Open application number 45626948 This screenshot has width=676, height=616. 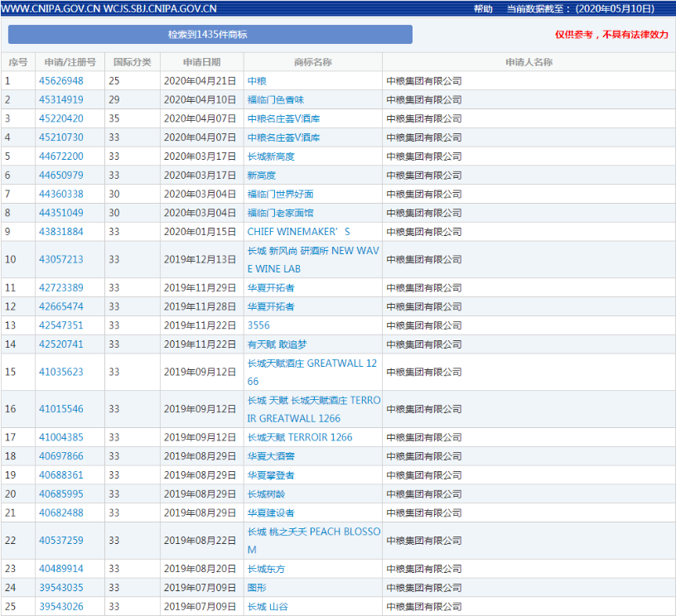pyautogui.click(x=60, y=81)
